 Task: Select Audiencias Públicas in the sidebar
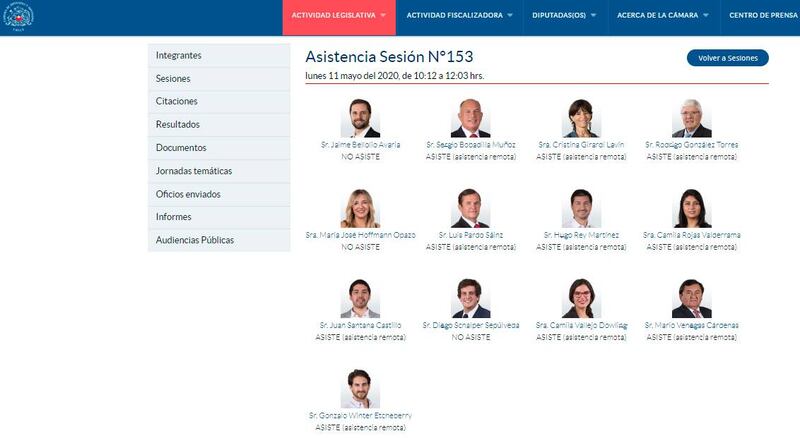pos(219,240)
